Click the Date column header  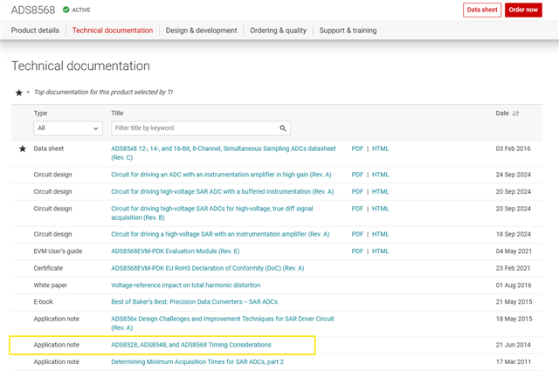click(502, 113)
